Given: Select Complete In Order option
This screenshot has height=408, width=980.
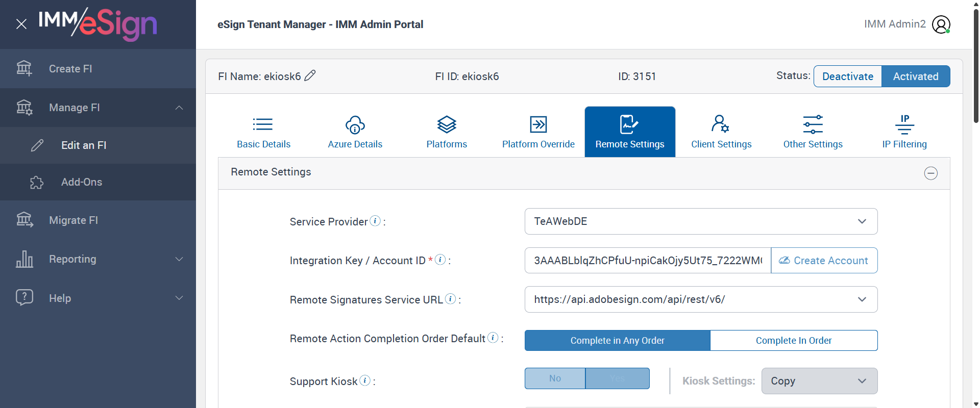Looking at the screenshot, I should [794, 341].
